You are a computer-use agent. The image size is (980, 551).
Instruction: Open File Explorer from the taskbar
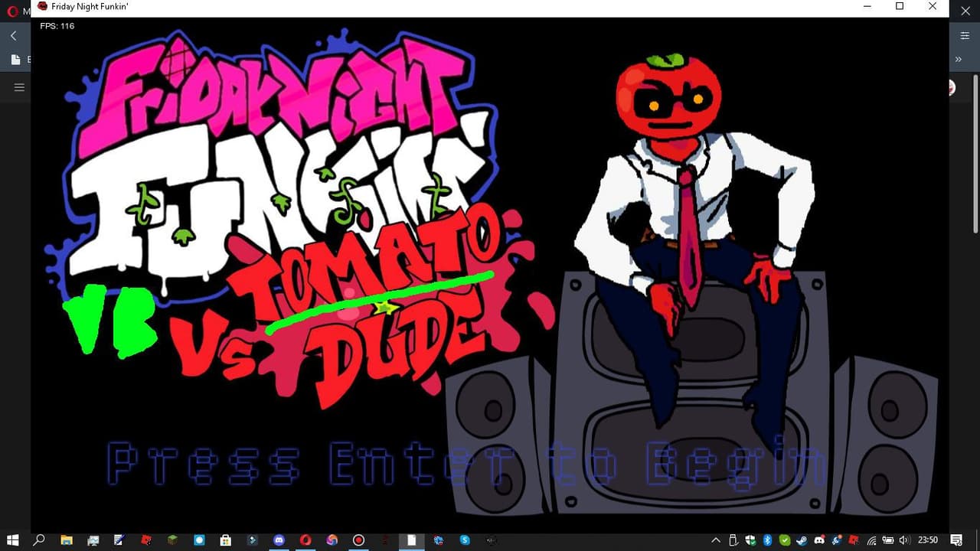pyautogui.click(x=67, y=540)
